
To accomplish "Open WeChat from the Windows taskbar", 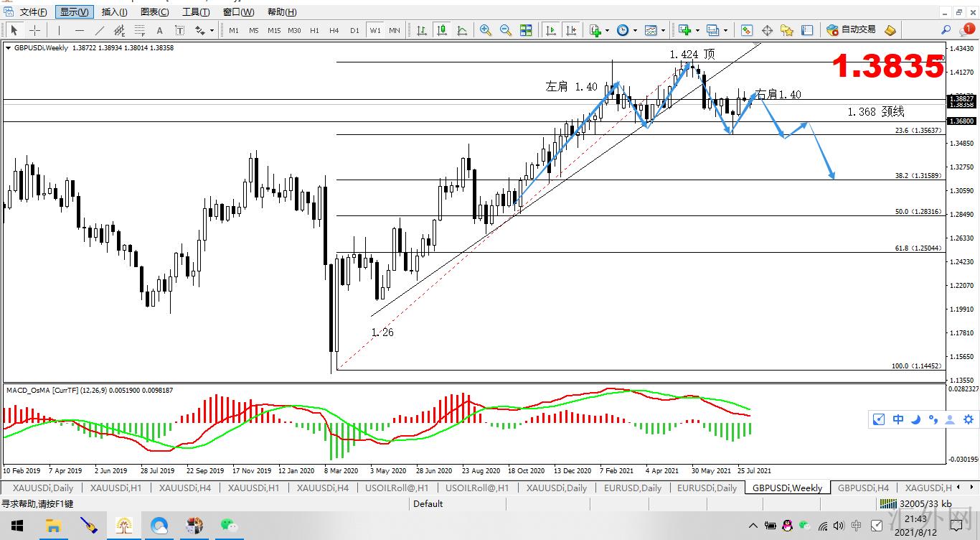I will tap(229, 526).
